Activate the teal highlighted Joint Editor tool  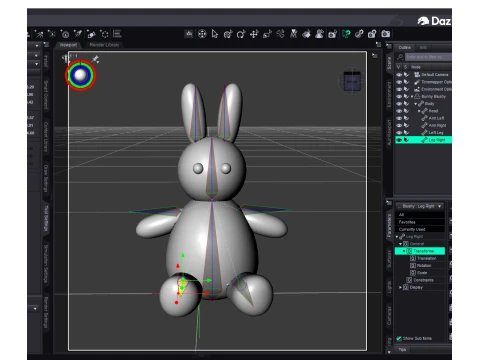coord(346,34)
